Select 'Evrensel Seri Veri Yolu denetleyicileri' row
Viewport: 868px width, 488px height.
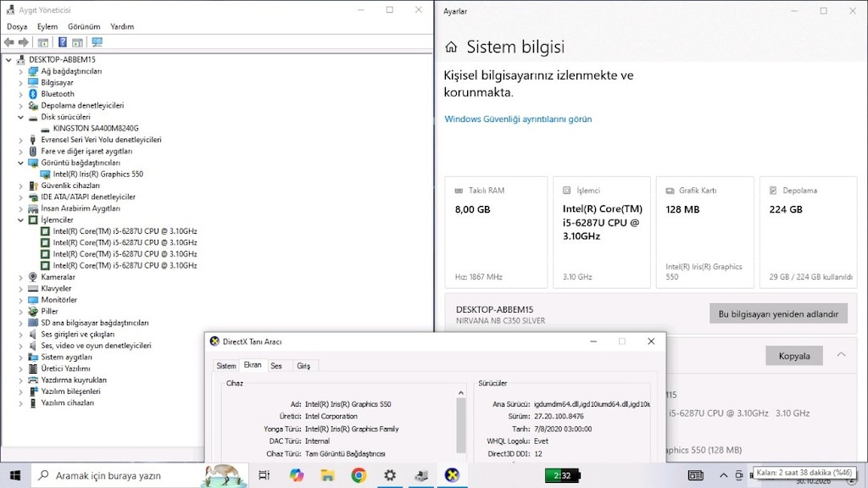[x=102, y=140]
